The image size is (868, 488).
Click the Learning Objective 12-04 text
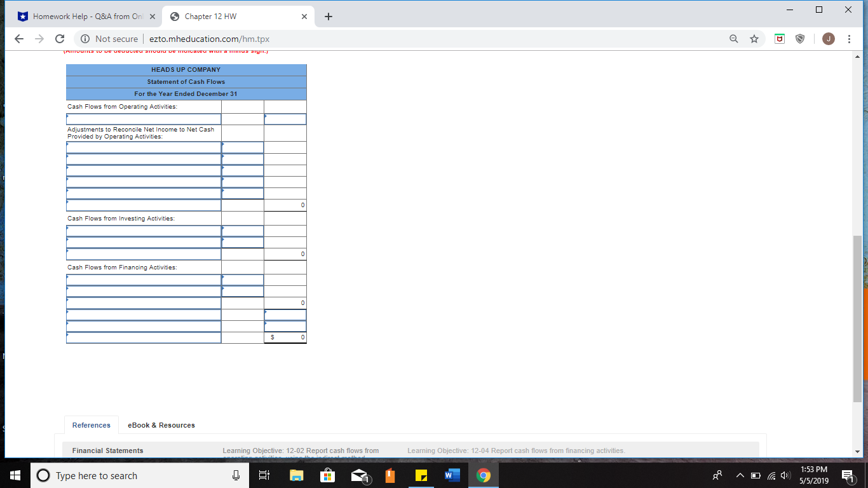coord(516,451)
